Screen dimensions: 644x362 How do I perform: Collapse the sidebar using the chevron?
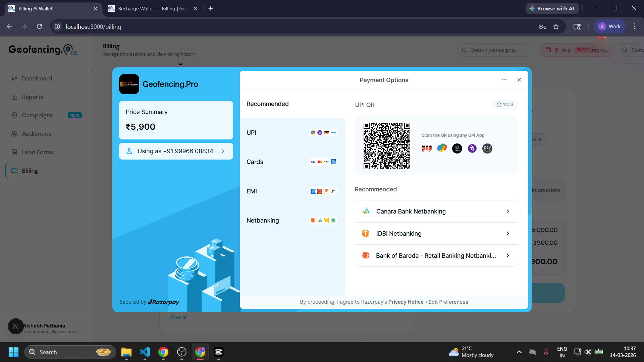pos(92,72)
